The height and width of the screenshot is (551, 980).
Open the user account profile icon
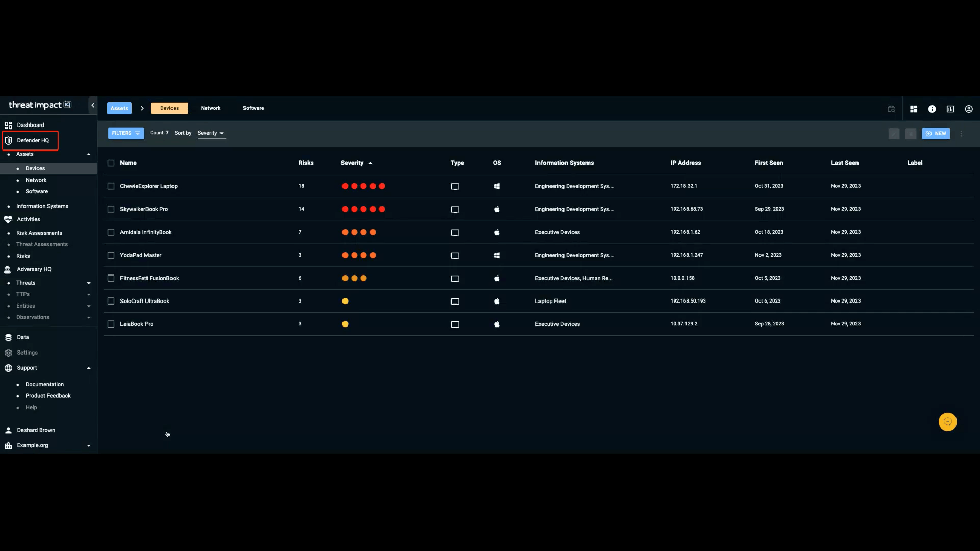click(x=969, y=109)
